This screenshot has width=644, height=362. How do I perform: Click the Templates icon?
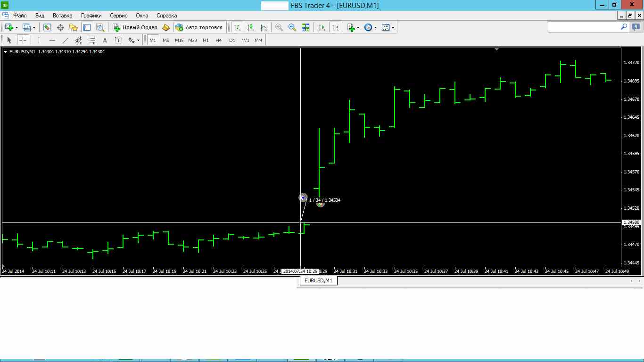[386, 27]
